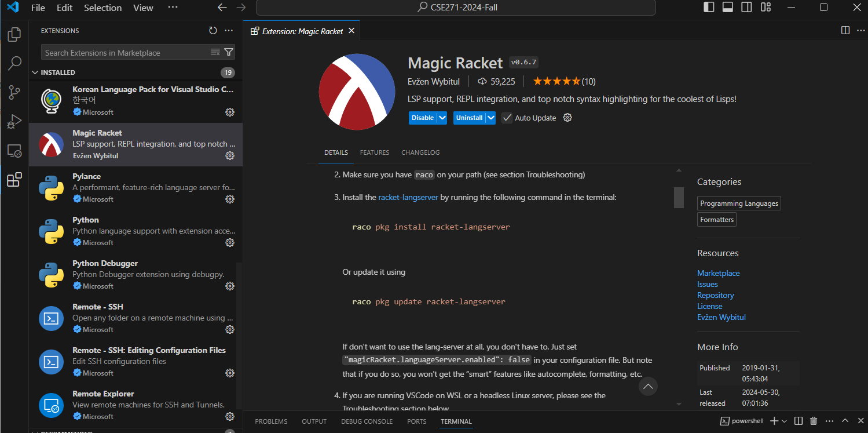Manage Magic Racket gear in list
This screenshot has height=433, width=868.
pyautogui.click(x=230, y=155)
